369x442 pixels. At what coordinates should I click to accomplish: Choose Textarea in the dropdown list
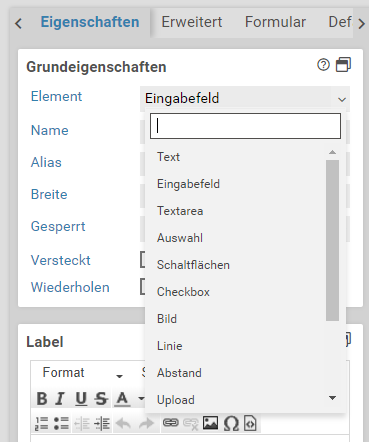coord(180,211)
